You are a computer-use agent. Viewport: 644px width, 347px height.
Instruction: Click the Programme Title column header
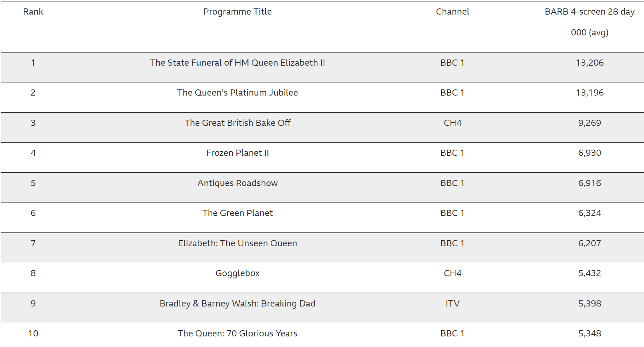(237, 12)
